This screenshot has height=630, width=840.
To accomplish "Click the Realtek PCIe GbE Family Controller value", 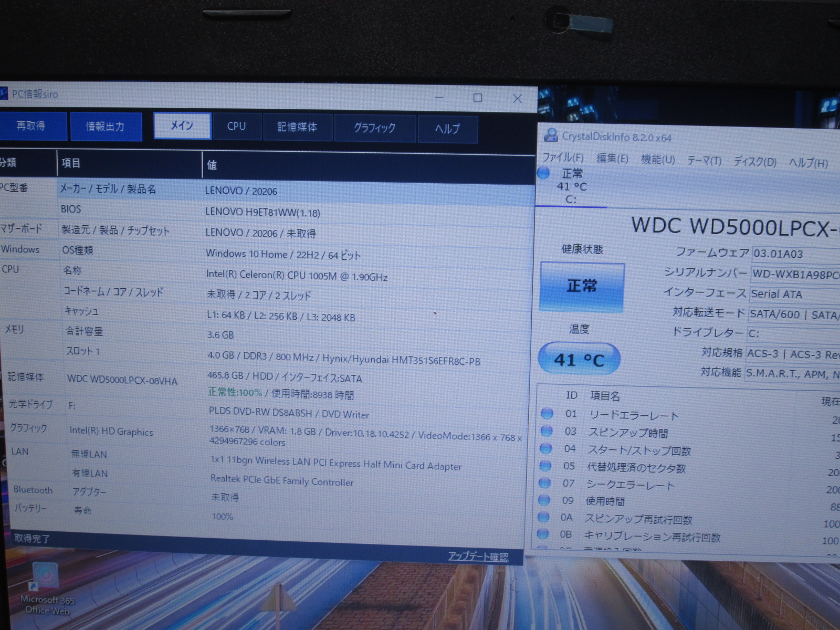I will pyautogui.click(x=282, y=480).
